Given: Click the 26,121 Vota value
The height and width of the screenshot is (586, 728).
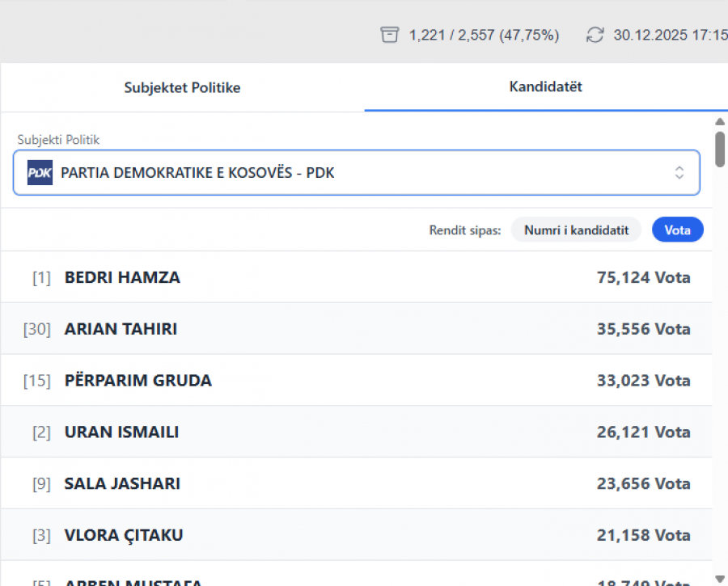Looking at the screenshot, I should pyautogui.click(x=644, y=432).
